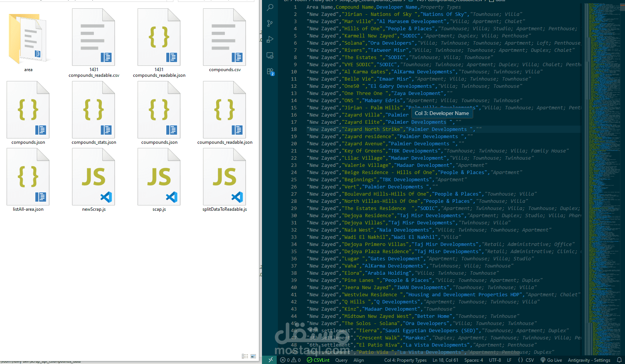Open the Run and Debug view
The height and width of the screenshot is (364, 625).
tap(270, 39)
